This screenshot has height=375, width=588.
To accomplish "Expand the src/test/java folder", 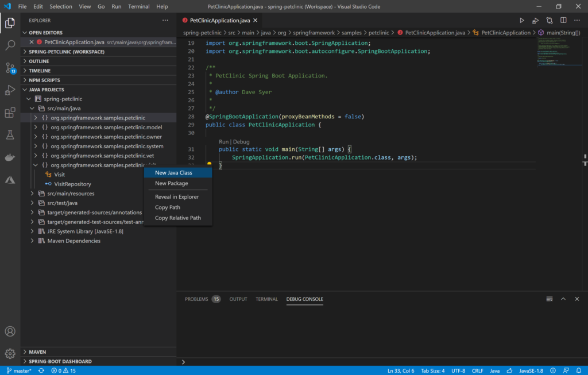I will [33, 203].
